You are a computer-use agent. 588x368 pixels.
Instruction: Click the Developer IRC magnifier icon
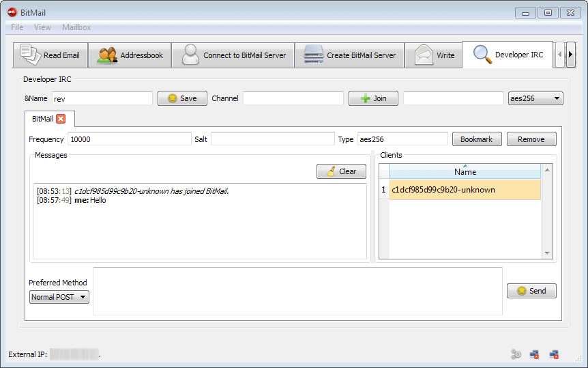pos(482,55)
